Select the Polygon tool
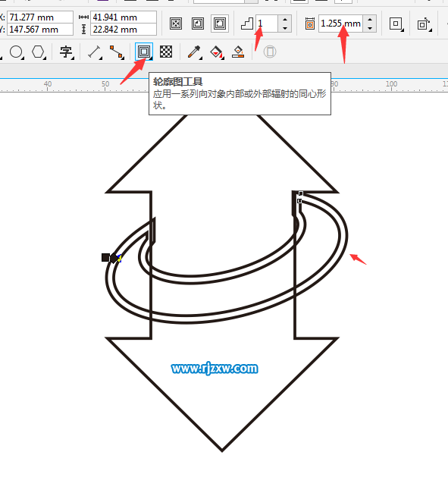The image size is (448, 493). point(39,52)
